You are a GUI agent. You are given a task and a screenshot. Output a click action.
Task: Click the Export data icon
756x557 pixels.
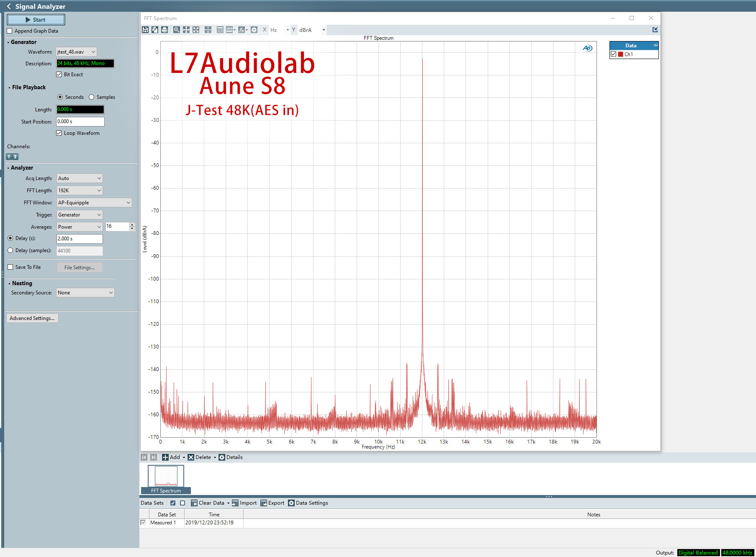pos(264,503)
